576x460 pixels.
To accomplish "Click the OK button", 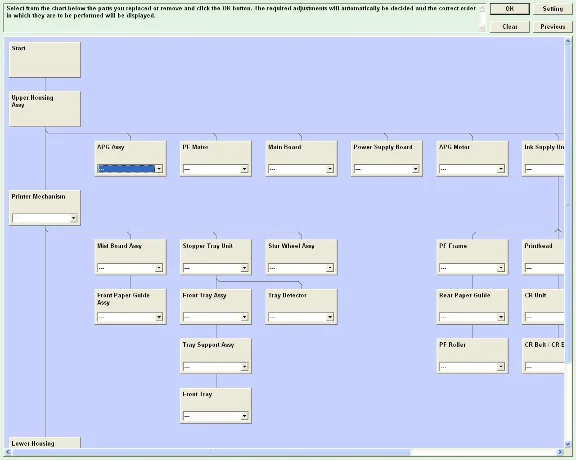I will pos(510,9).
